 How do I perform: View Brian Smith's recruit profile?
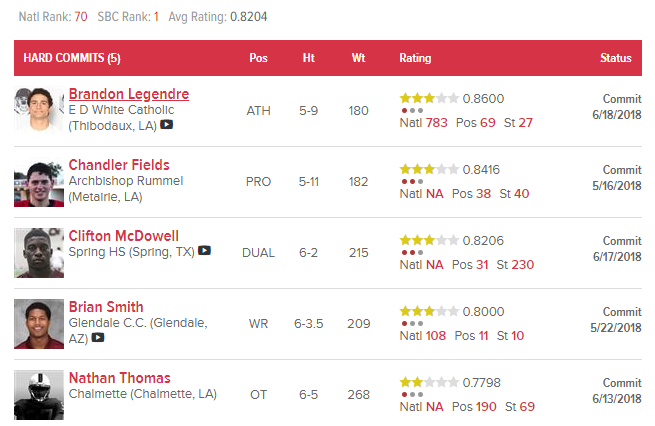106,307
